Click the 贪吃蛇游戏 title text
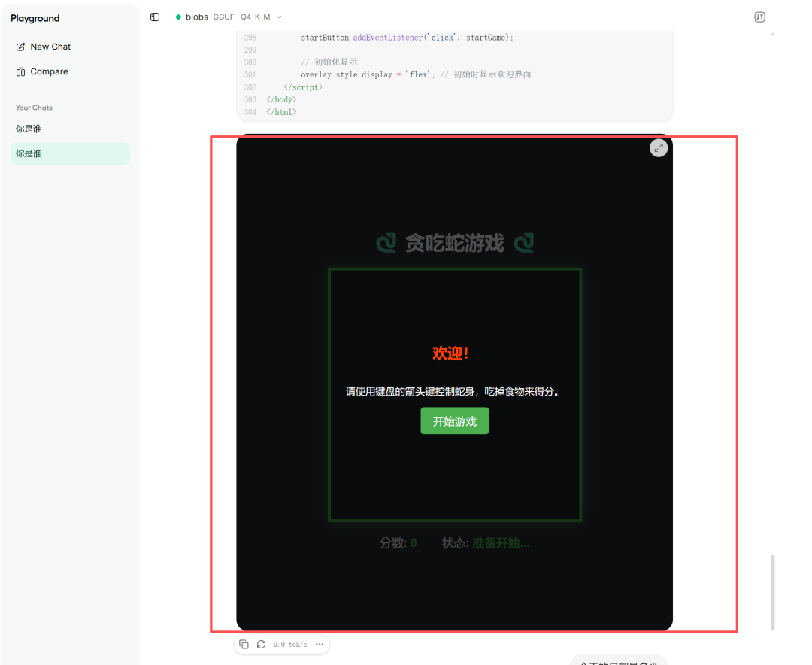This screenshot has height=665, width=812. 454,243
